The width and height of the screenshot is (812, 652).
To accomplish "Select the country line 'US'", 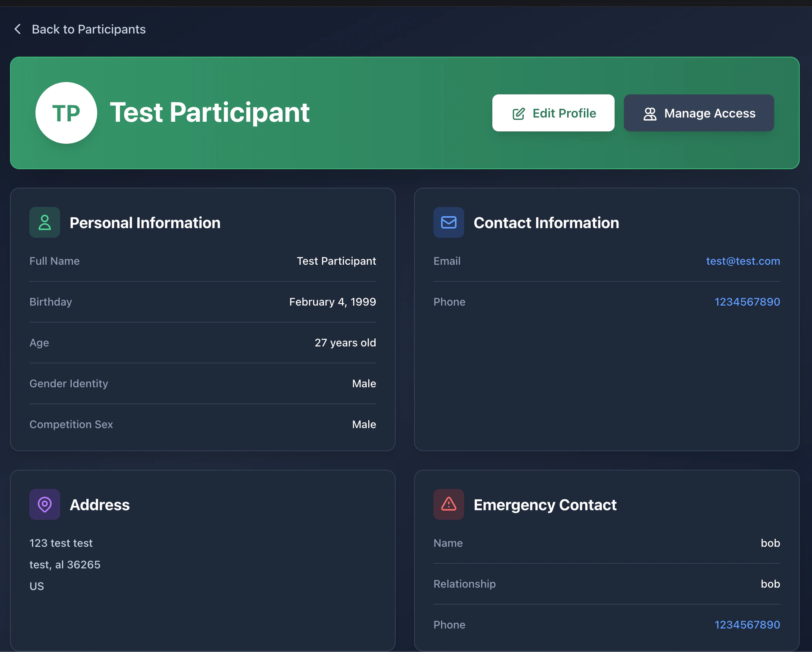I will point(37,586).
